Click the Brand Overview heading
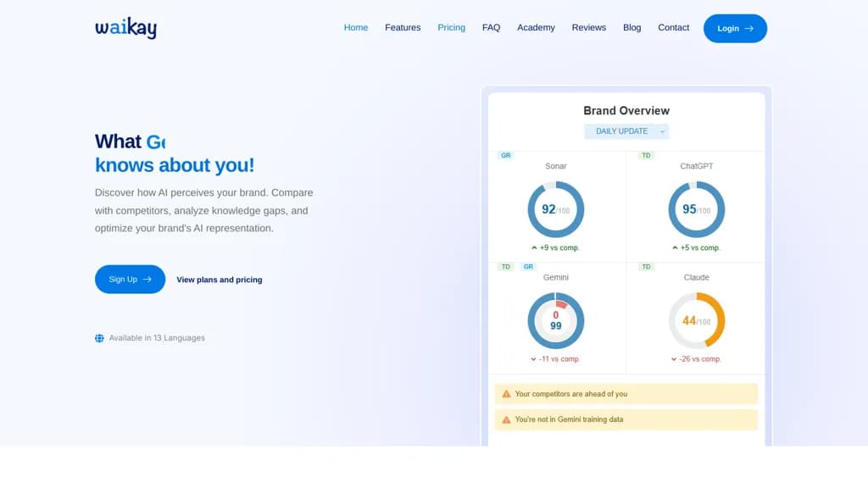Screen dimensions: 868x488 (626, 111)
